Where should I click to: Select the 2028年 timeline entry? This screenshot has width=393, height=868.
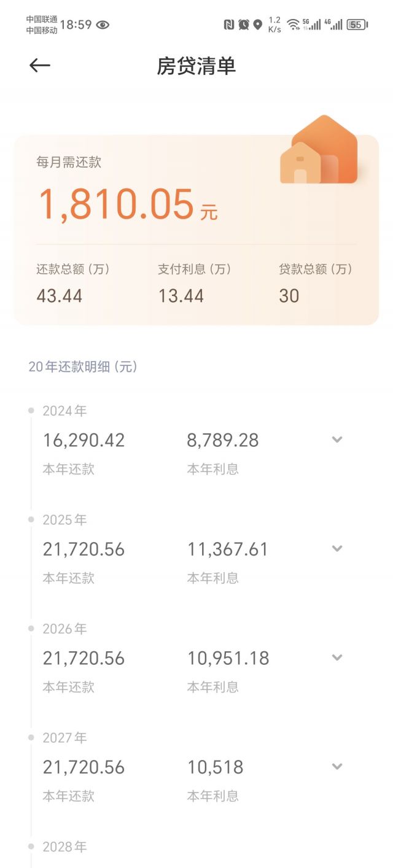(x=64, y=847)
